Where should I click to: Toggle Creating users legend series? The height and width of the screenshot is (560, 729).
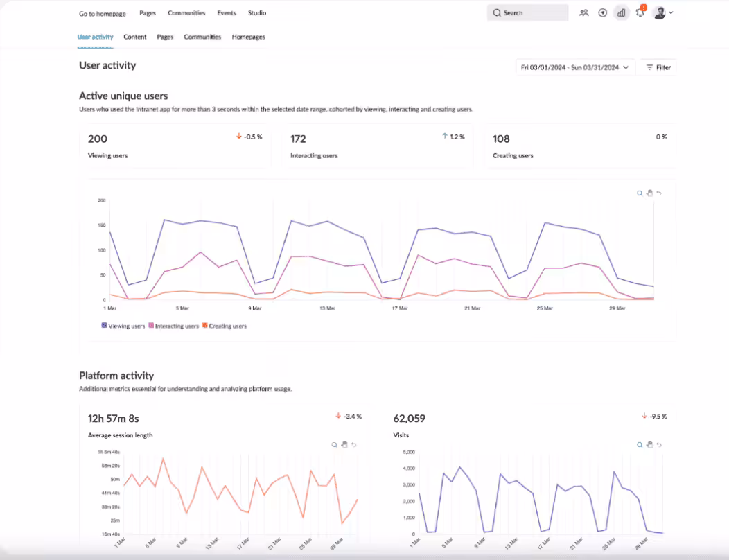coord(224,326)
